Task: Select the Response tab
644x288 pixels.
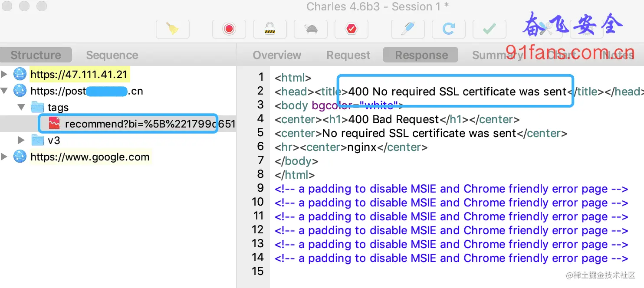Action: point(421,55)
